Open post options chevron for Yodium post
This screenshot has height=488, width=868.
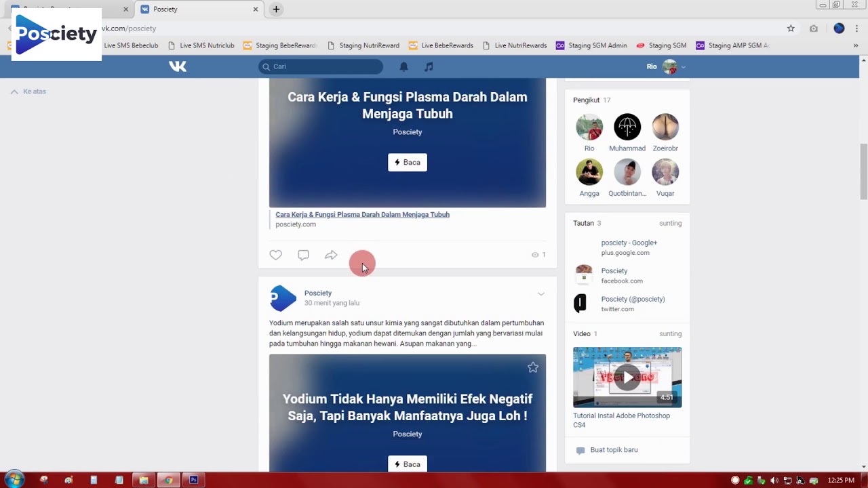pyautogui.click(x=541, y=294)
